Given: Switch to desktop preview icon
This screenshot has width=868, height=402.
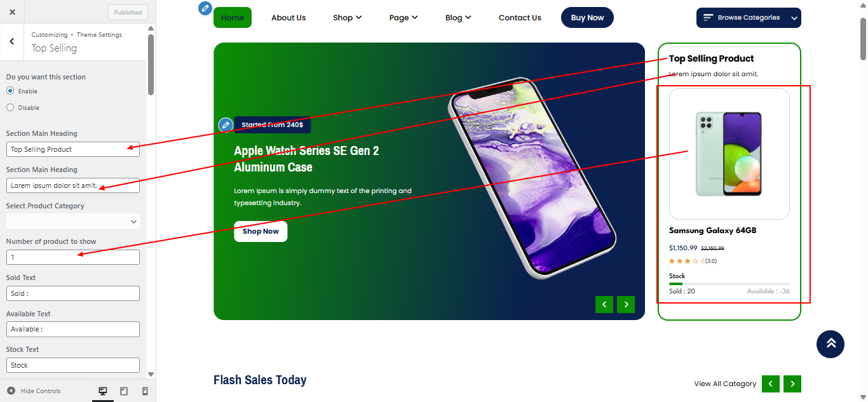Looking at the screenshot, I should (103, 391).
